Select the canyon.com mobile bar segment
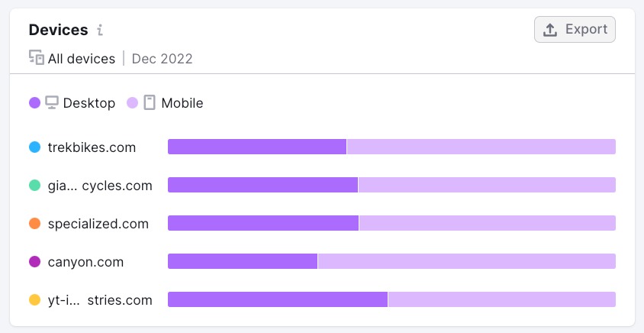The width and height of the screenshot is (644, 333). pyautogui.click(x=467, y=261)
